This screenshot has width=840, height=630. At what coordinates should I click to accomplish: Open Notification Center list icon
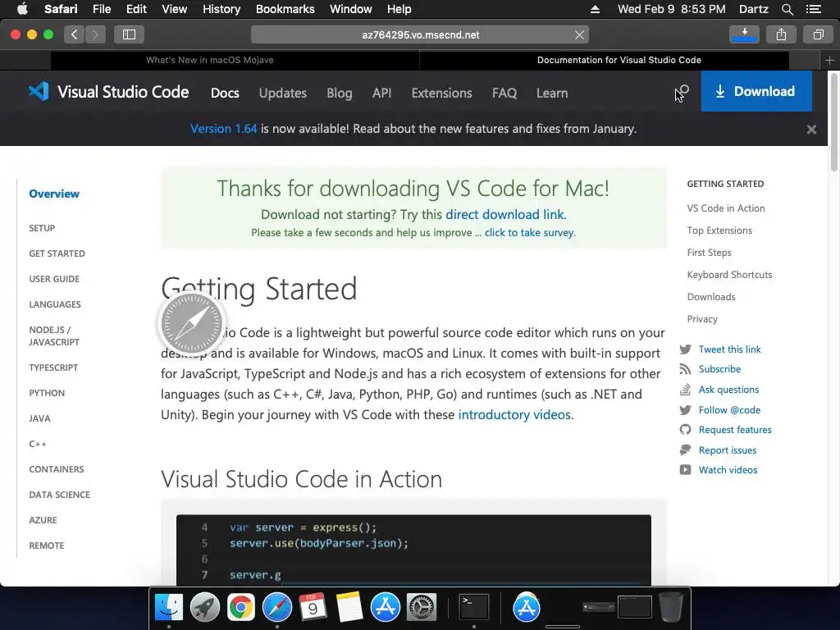(x=813, y=9)
